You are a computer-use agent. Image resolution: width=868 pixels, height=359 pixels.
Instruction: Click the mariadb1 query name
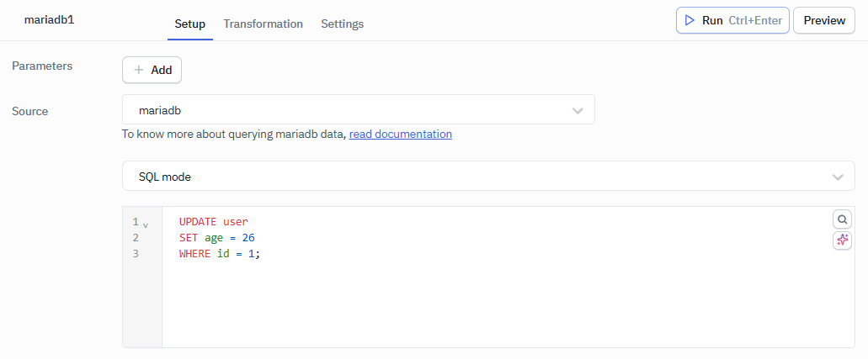[49, 19]
